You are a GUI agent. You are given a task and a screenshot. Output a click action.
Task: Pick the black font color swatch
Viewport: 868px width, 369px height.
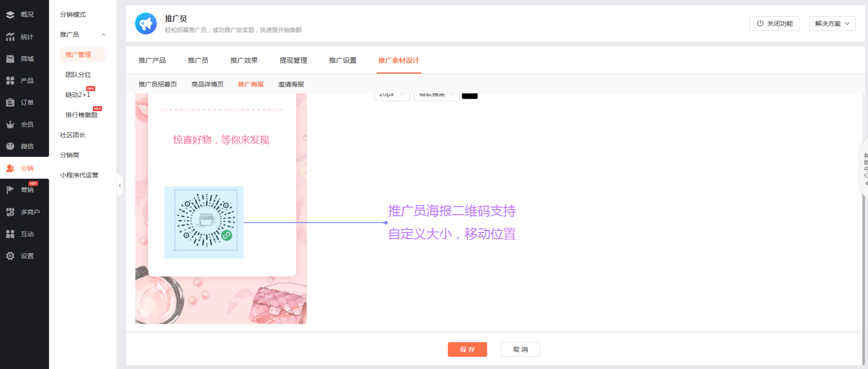[x=470, y=96]
